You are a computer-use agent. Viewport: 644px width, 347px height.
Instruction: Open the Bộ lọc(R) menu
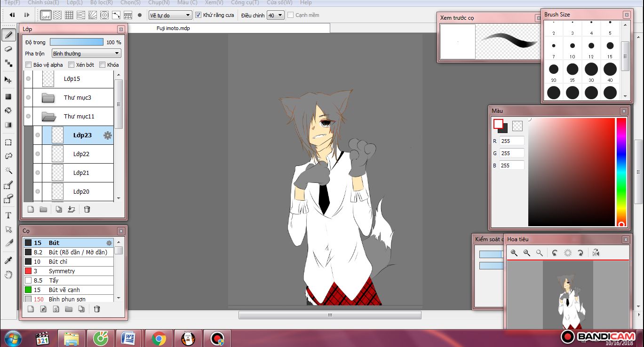(101, 2)
